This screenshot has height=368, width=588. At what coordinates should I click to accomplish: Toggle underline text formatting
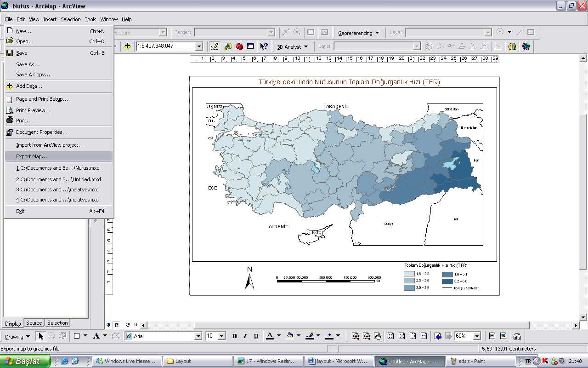pos(256,336)
